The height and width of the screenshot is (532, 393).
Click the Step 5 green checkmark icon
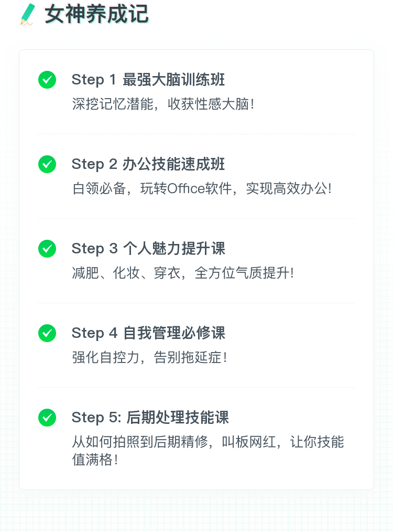(47, 418)
